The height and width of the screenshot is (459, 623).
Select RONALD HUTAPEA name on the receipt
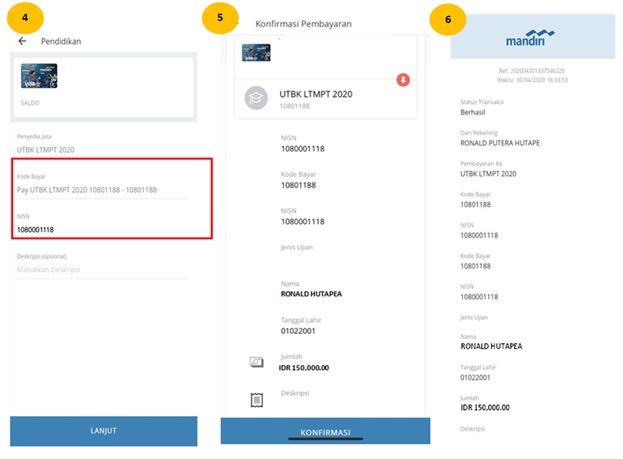[491, 347]
